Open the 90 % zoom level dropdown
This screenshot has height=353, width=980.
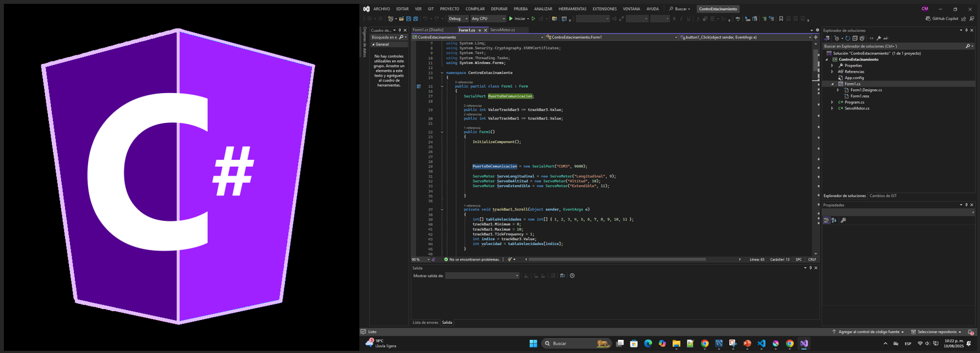click(x=421, y=259)
